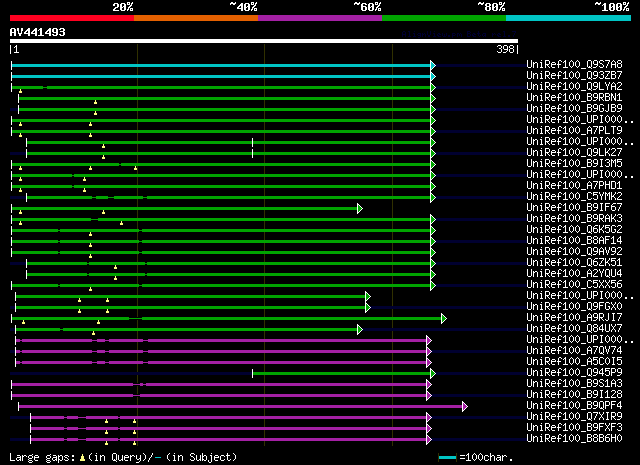Click the arrowhead ending the Q9FGX0 alignment
This screenshot has height=465, width=640.
click(x=368, y=307)
